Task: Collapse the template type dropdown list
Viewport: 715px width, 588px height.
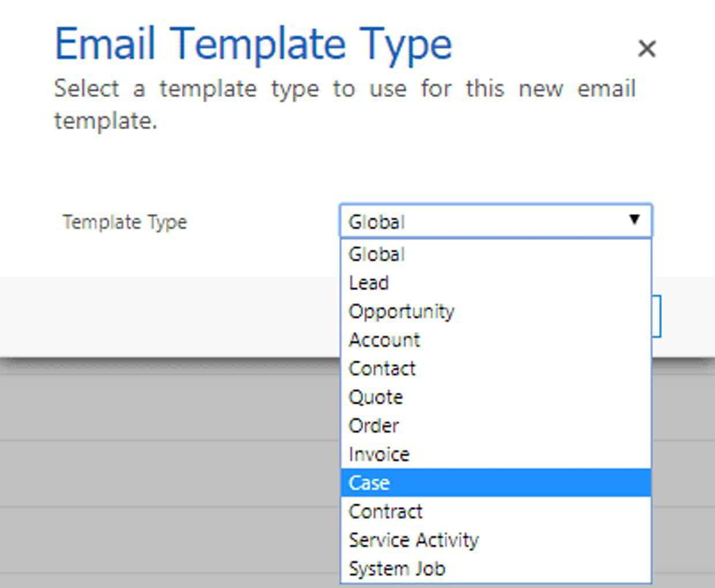Action: pos(633,220)
